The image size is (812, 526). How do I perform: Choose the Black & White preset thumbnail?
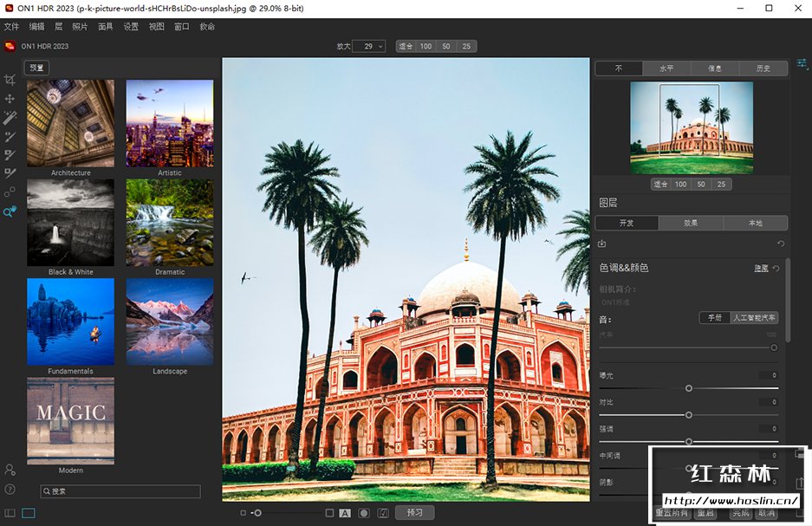pos(70,223)
